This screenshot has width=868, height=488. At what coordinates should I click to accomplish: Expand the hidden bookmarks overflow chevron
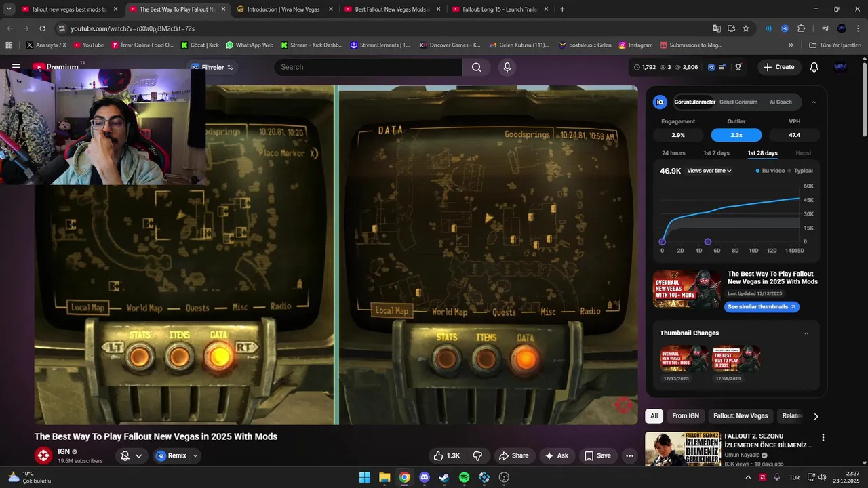point(791,45)
